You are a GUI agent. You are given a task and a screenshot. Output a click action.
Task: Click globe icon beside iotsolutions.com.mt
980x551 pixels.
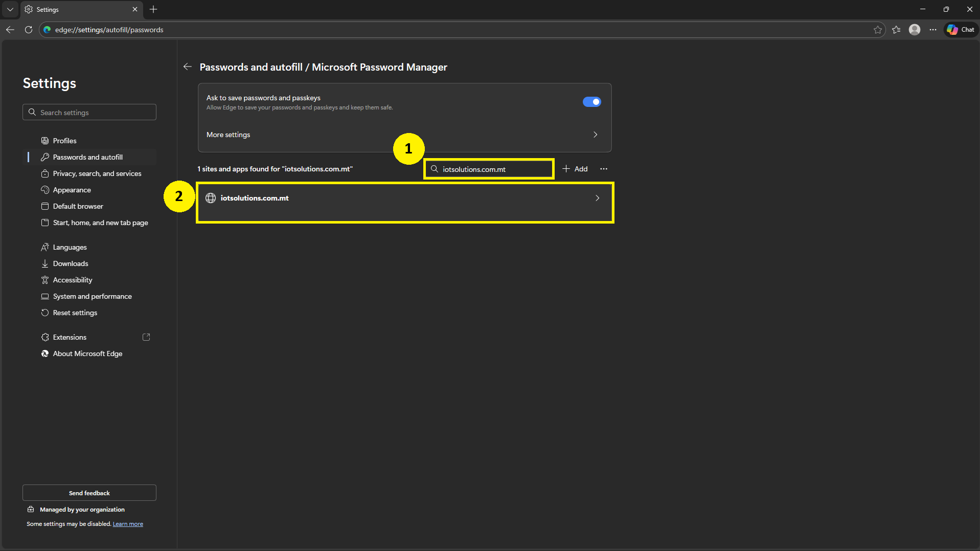pyautogui.click(x=211, y=198)
